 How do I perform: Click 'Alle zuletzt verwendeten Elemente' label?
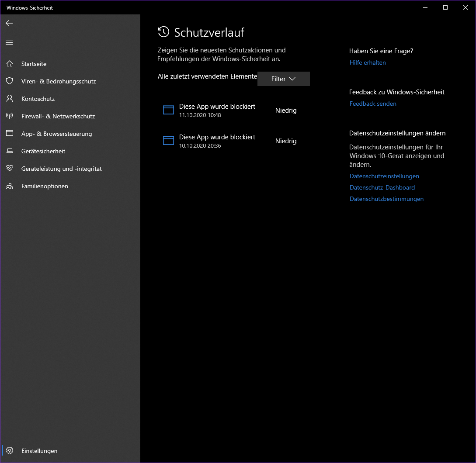coord(207,76)
